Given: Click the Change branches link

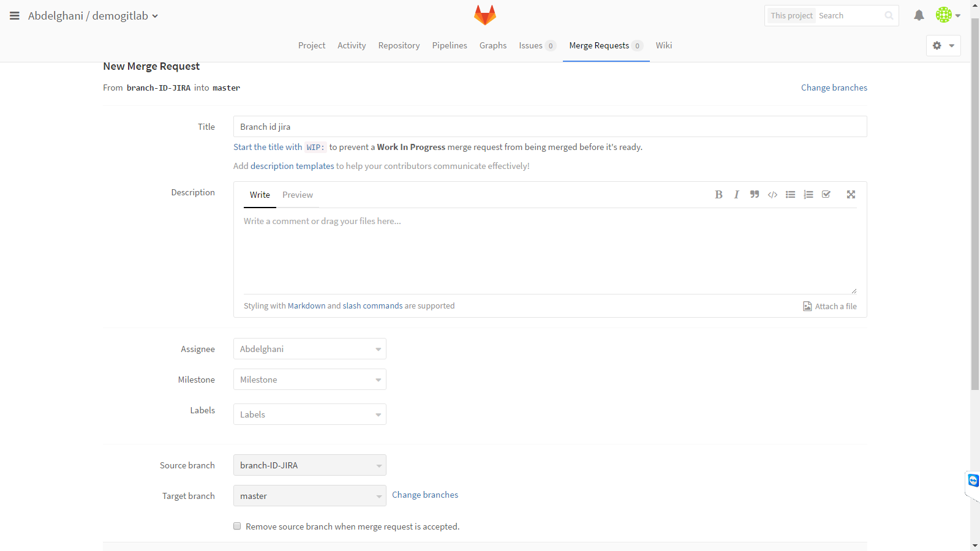Looking at the screenshot, I should [834, 88].
